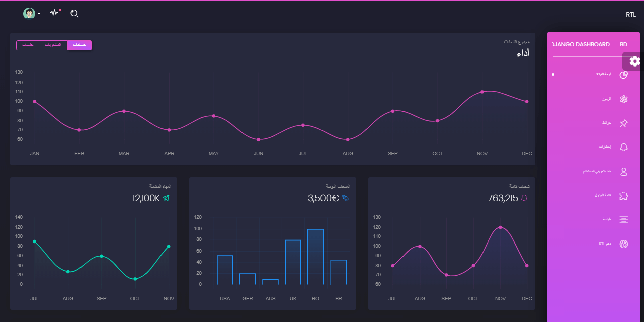Viewport: 644px width, 322px height.
Task: Open User Profile via person icon
Action: [x=624, y=172]
